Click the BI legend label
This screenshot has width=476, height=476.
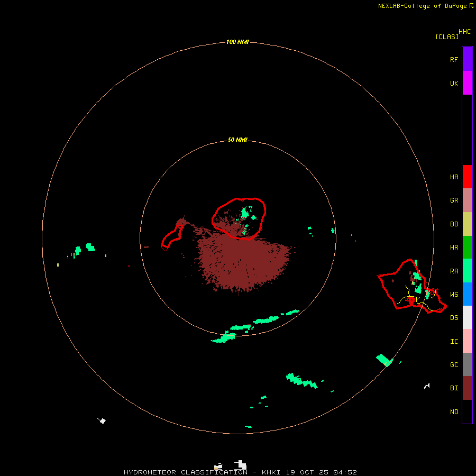click(454, 388)
